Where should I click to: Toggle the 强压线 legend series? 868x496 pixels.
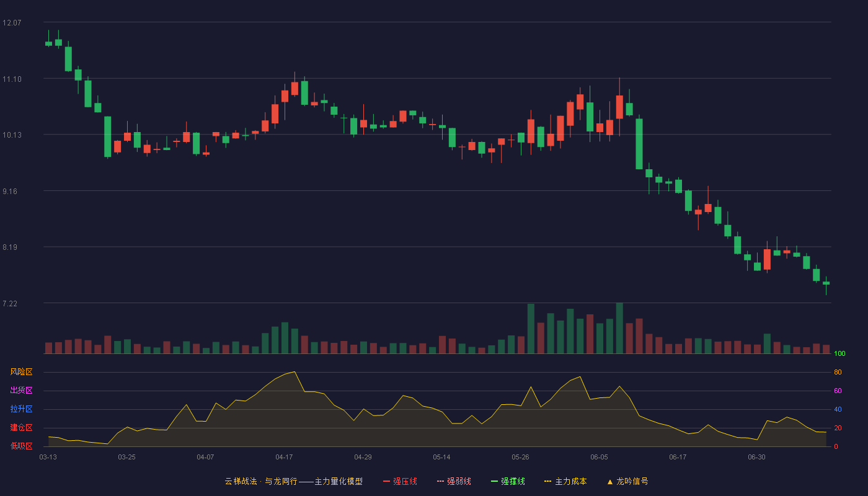(x=400, y=481)
